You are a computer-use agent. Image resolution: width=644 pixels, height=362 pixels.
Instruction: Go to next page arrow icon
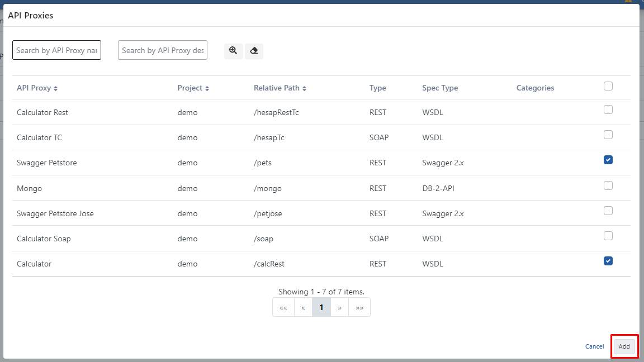coord(339,307)
